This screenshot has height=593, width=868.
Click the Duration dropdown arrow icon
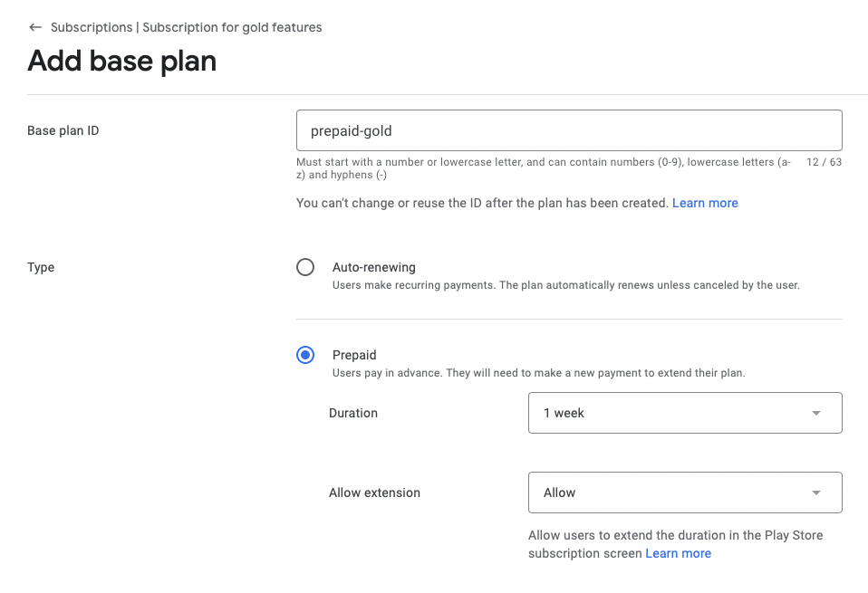click(x=816, y=413)
